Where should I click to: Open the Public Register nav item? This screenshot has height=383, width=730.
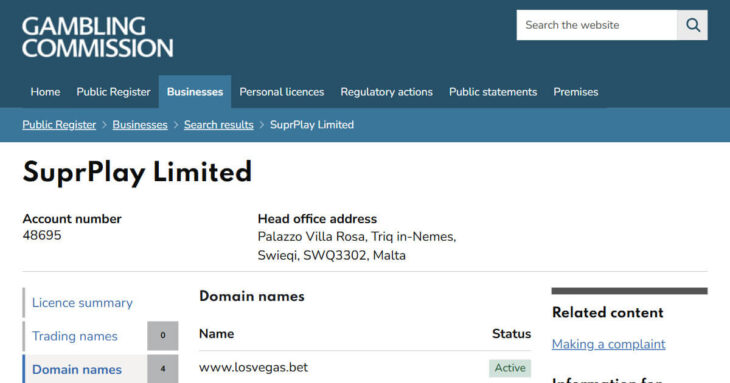113,92
